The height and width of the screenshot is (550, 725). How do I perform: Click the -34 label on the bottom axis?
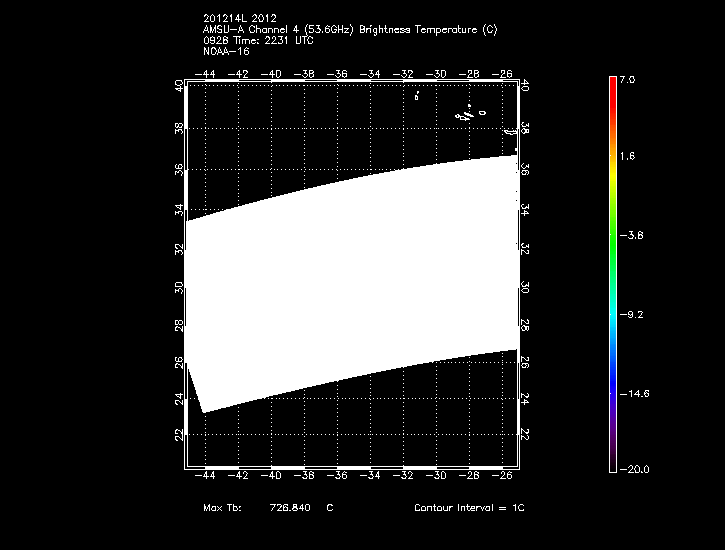pos(371,476)
